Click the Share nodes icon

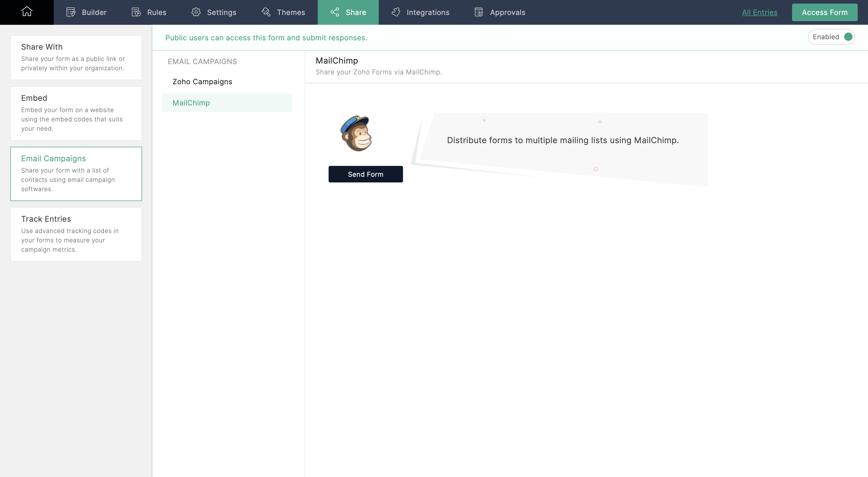click(x=335, y=12)
